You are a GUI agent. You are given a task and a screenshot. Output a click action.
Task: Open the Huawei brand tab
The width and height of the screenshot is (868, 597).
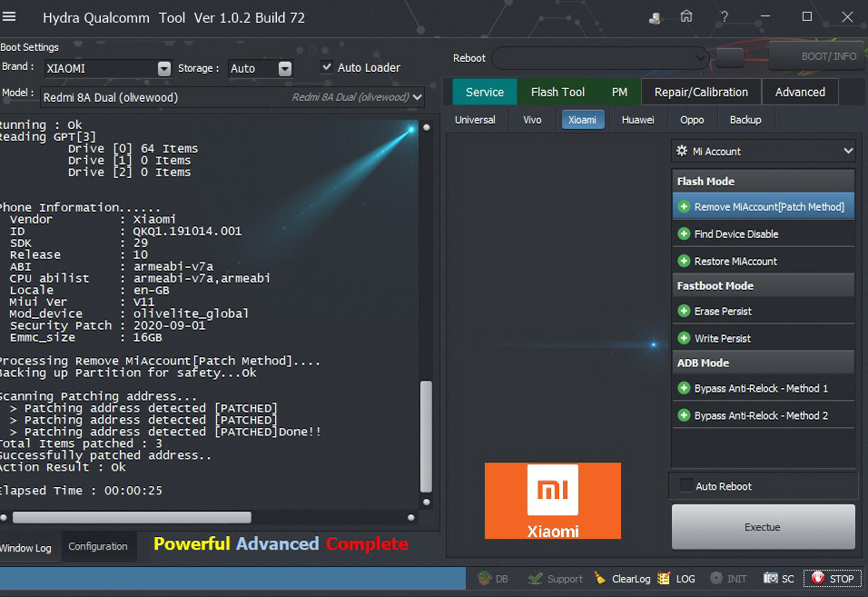click(637, 120)
